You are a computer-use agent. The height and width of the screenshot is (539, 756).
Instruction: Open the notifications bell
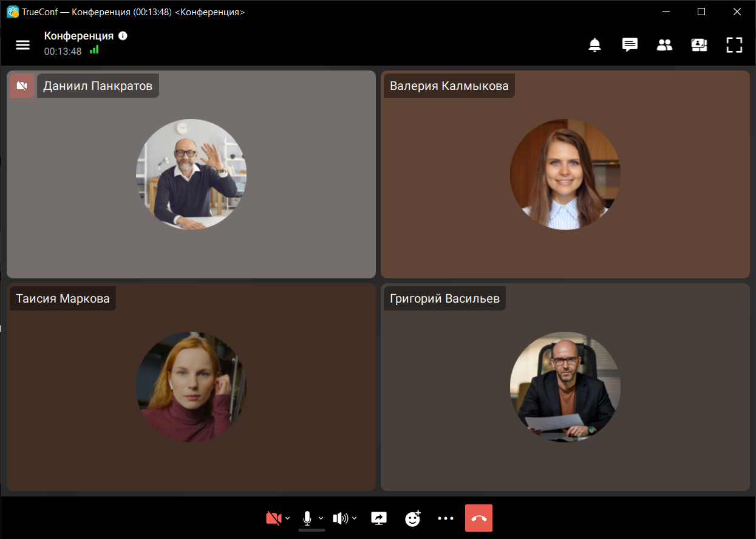coord(595,44)
